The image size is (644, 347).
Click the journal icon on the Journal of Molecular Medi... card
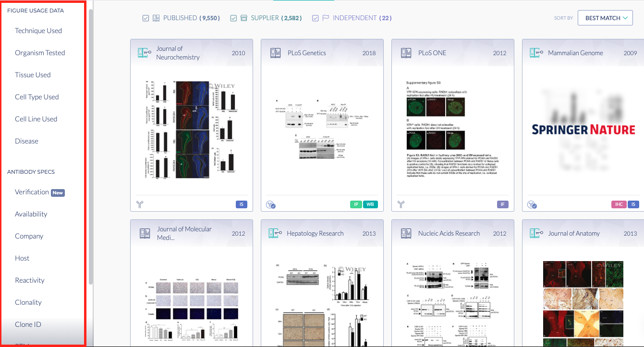(x=145, y=233)
